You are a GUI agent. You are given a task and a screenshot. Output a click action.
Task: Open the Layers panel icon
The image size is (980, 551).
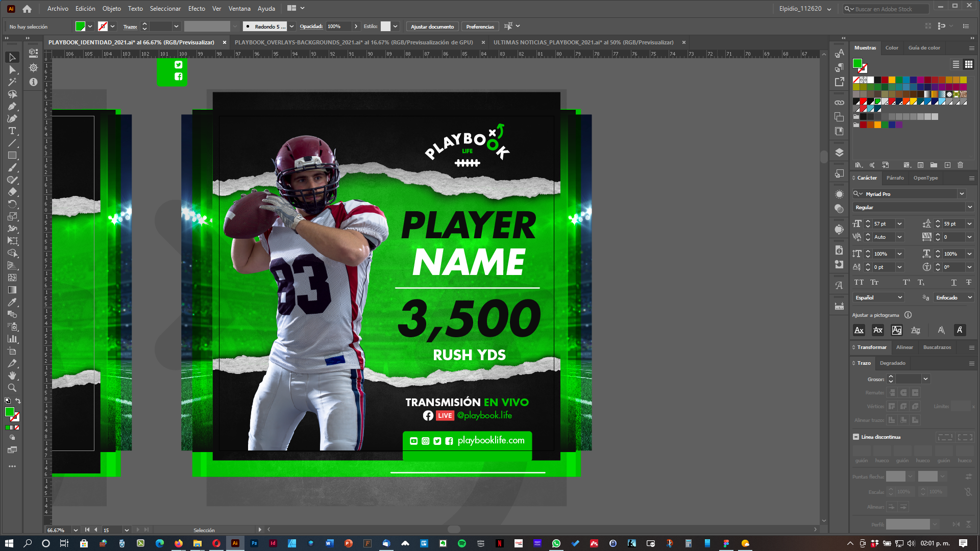[839, 153]
